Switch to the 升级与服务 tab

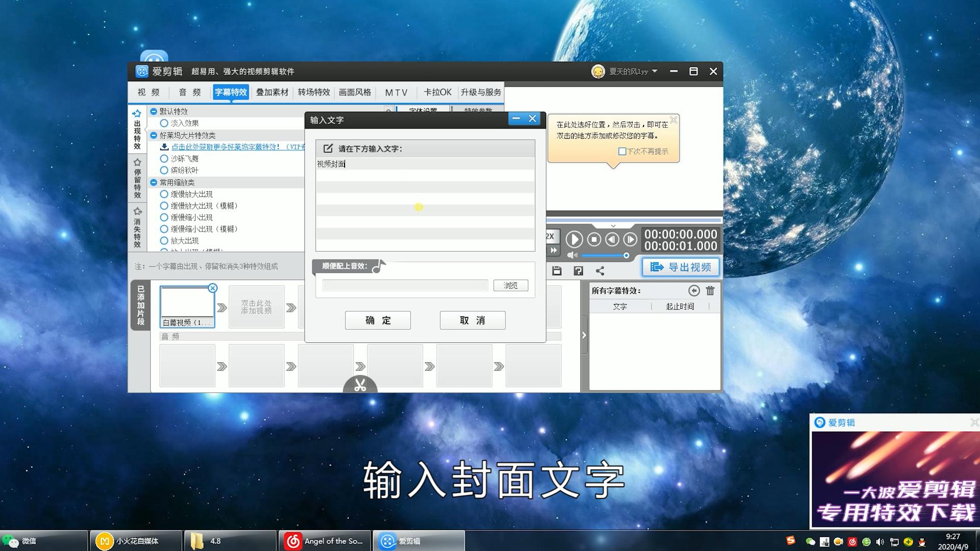[x=481, y=92]
